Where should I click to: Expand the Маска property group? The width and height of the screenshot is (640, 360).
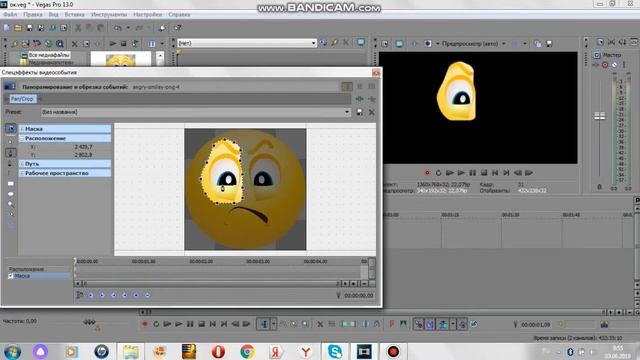22,129
